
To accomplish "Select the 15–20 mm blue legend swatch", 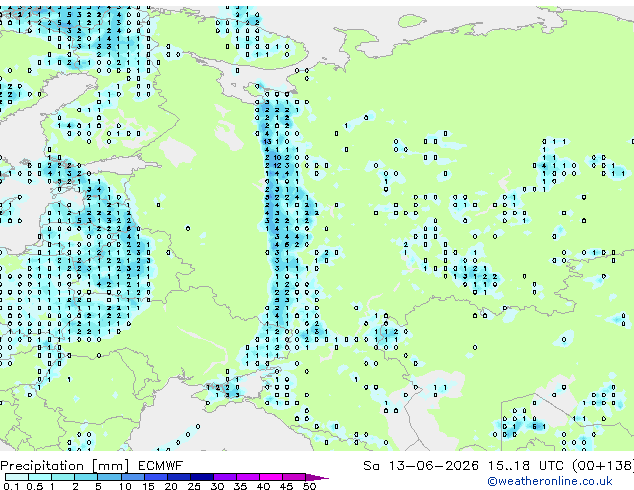I will (x=156, y=477).
